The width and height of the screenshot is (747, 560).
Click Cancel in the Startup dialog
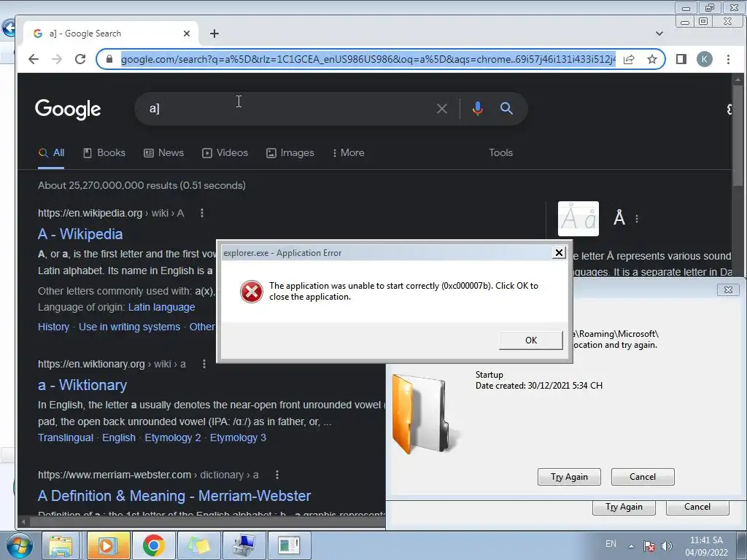(643, 477)
